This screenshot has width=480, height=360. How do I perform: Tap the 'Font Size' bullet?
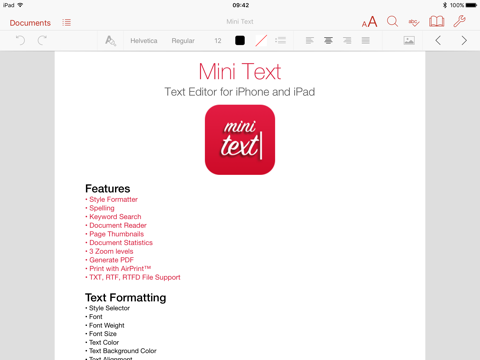pos(101,334)
